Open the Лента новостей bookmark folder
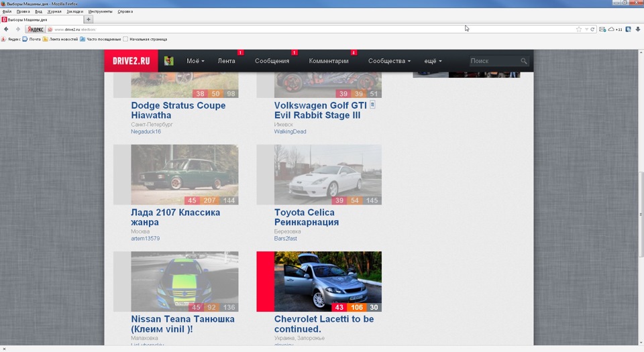 coord(60,40)
